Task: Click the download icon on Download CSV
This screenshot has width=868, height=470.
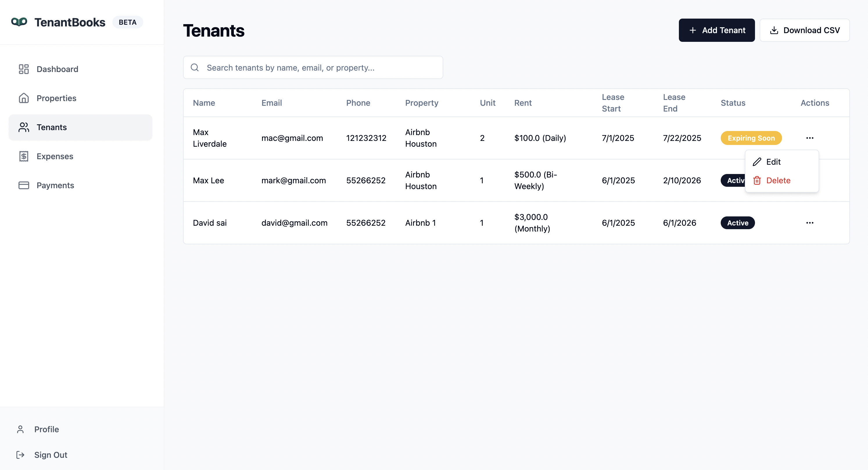Action: [x=774, y=30]
